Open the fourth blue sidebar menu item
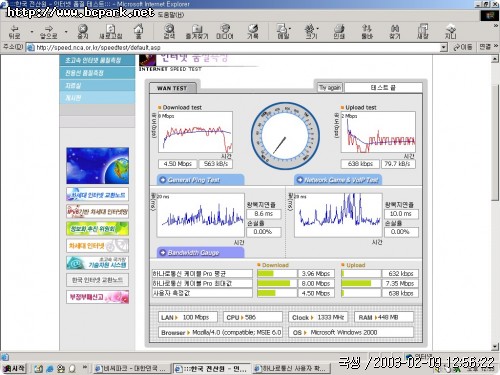 point(97,98)
